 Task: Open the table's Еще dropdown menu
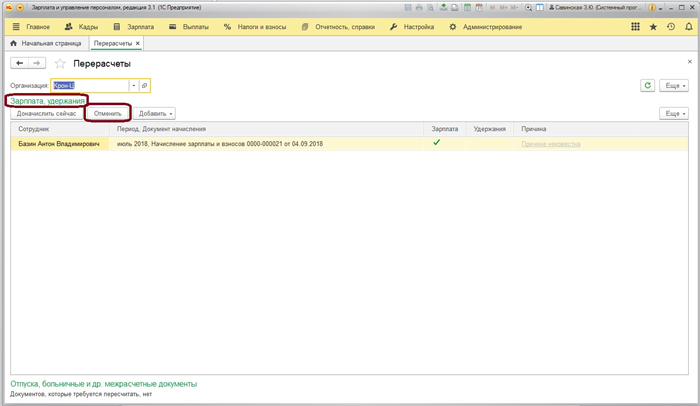click(674, 113)
